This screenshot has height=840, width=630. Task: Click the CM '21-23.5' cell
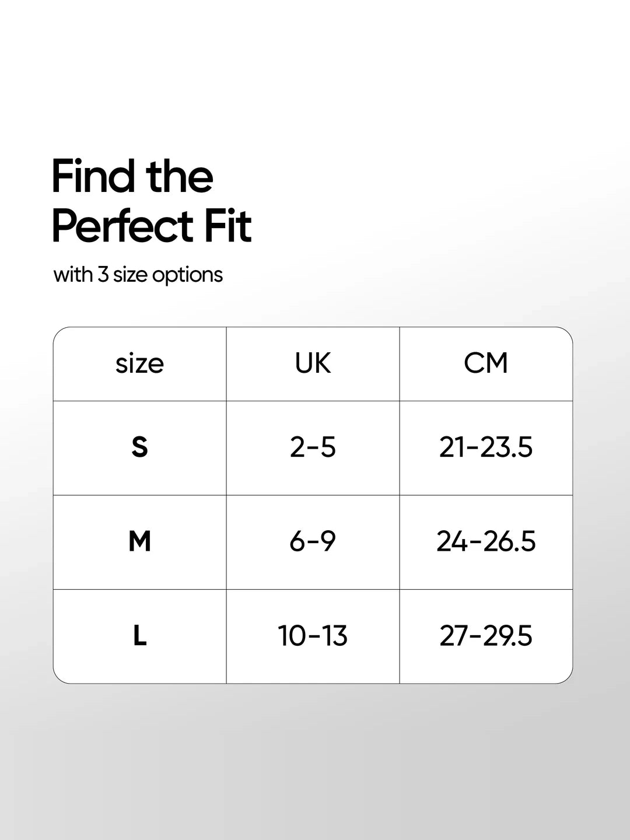[x=486, y=448]
